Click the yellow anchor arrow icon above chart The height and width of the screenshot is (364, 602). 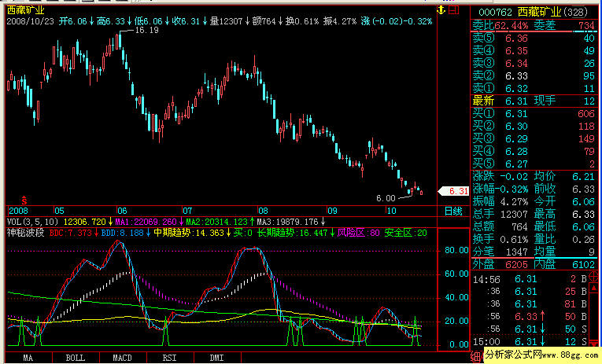click(x=441, y=10)
